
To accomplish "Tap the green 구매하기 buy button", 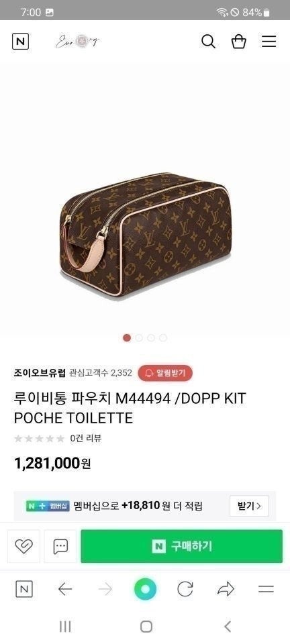I will tap(181, 546).
